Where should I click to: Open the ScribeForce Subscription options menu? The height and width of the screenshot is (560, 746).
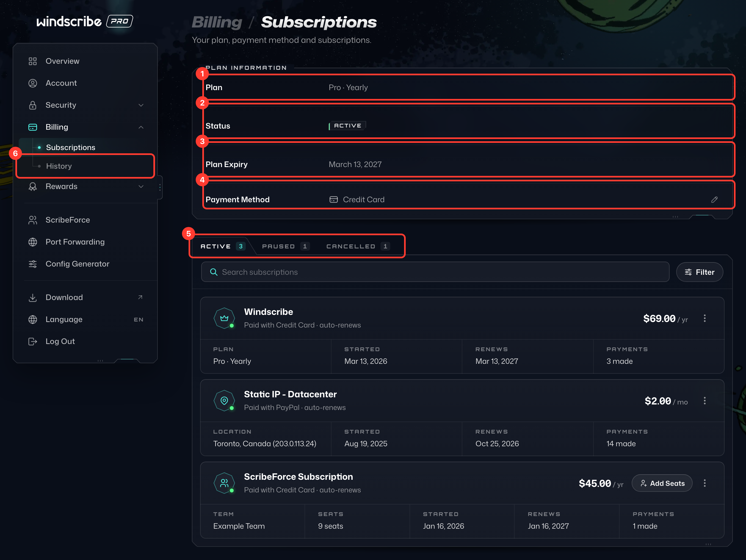(x=704, y=483)
